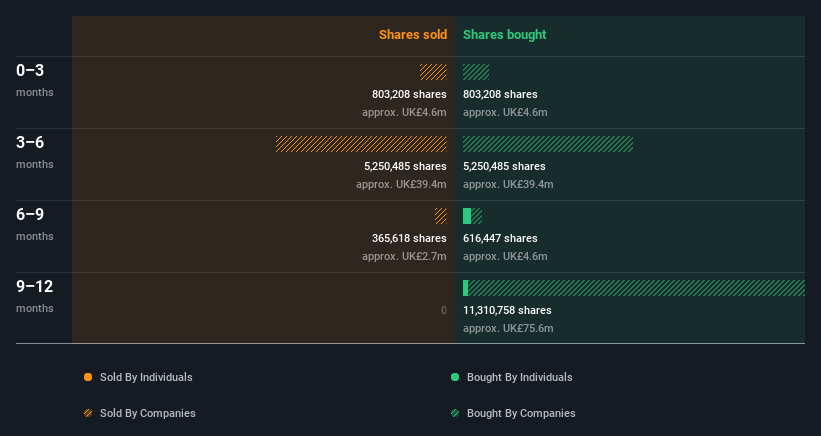
Task: Click the 3–6 months green bought bar
Action: tap(548, 144)
